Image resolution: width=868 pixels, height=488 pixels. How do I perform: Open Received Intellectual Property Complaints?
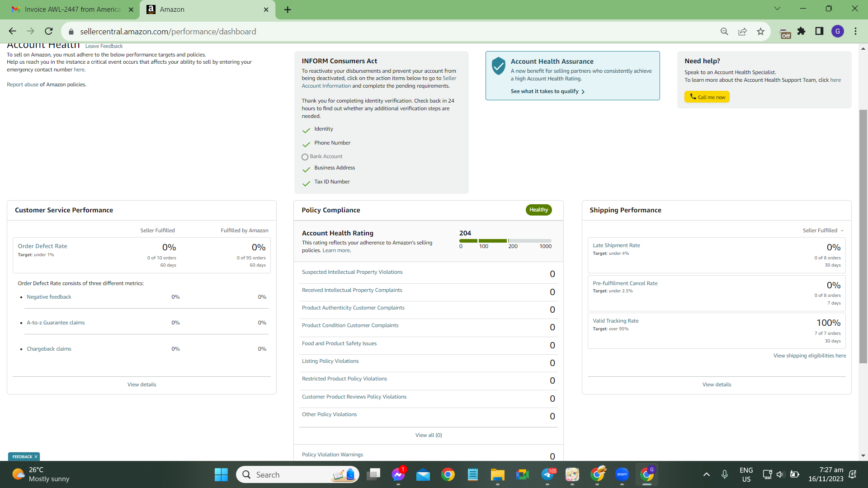[x=352, y=290]
